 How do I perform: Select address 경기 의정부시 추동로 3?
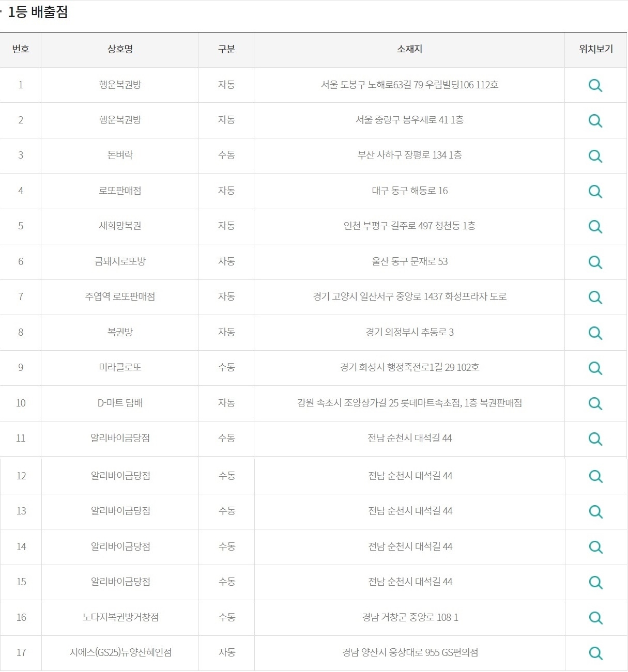pyautogui.click(x=409, y=332)
